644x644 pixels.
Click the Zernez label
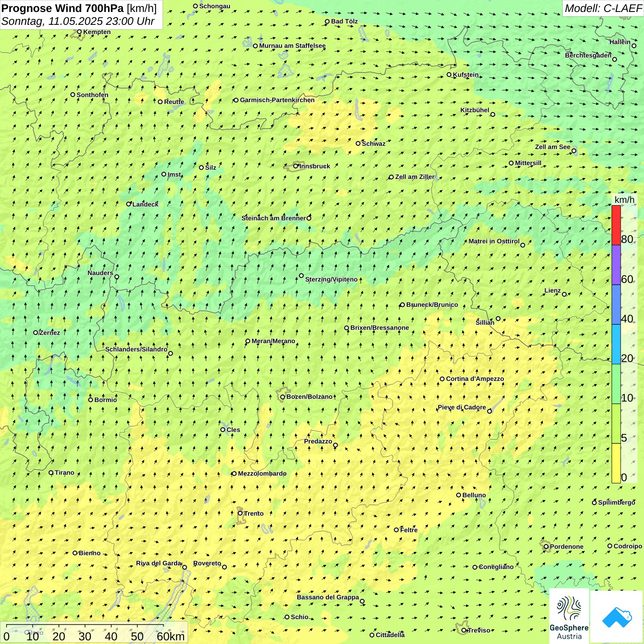pyautogui.click(x=50, y=333)
